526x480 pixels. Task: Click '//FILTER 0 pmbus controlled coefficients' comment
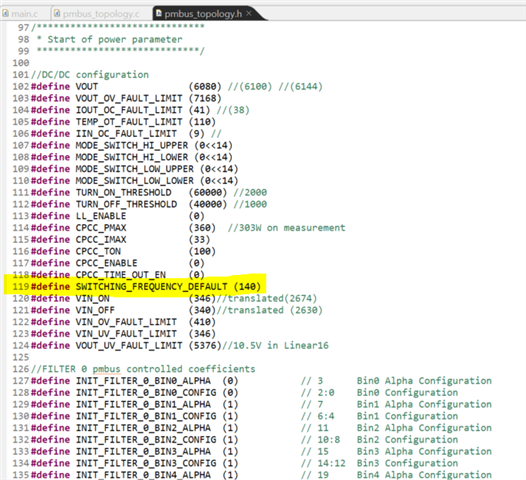(x=143, y=369)
